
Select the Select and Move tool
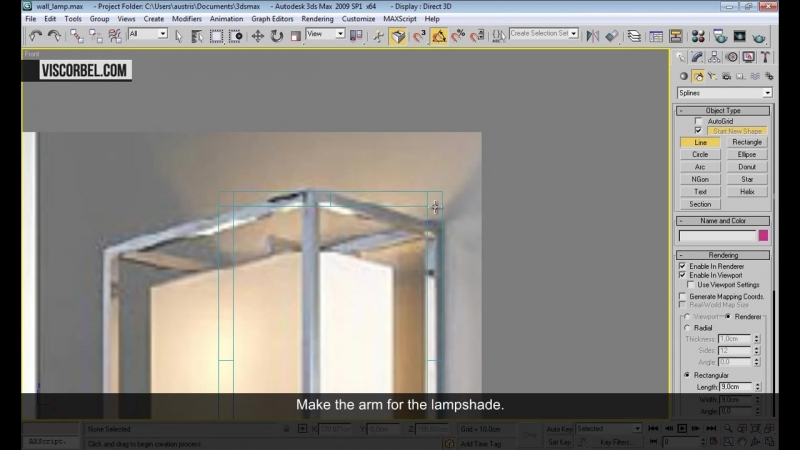[257, 35]
